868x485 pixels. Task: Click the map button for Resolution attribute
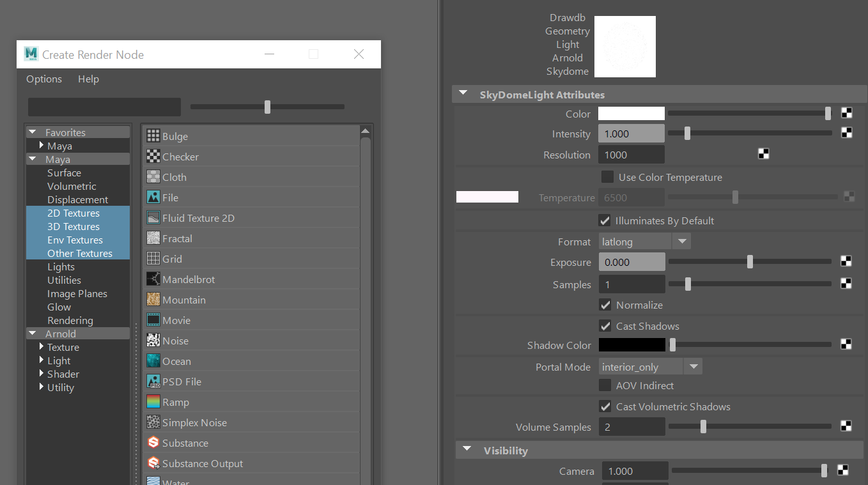pyautogui.click(x=763, y=154)
